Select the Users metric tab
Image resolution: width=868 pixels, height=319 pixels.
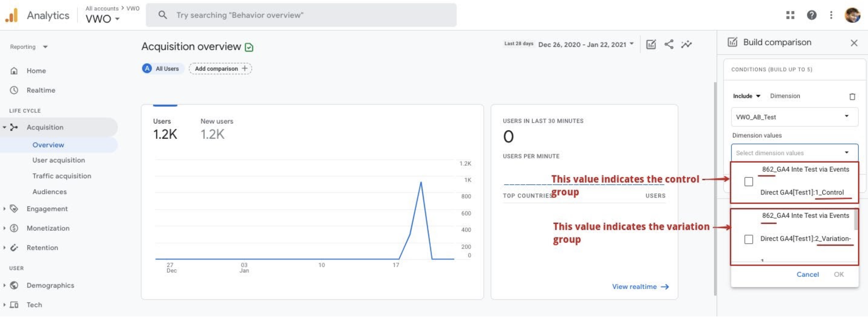165,130
